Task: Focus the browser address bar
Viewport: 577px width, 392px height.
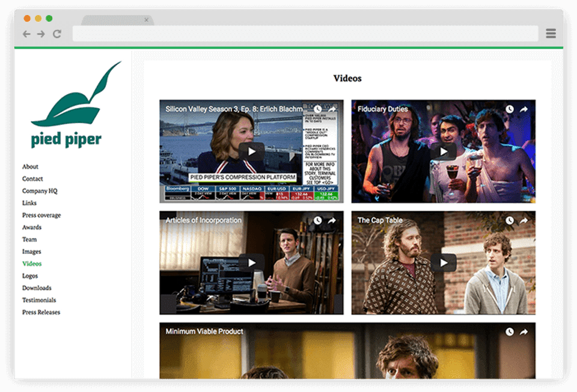Action: click(305, 34)
